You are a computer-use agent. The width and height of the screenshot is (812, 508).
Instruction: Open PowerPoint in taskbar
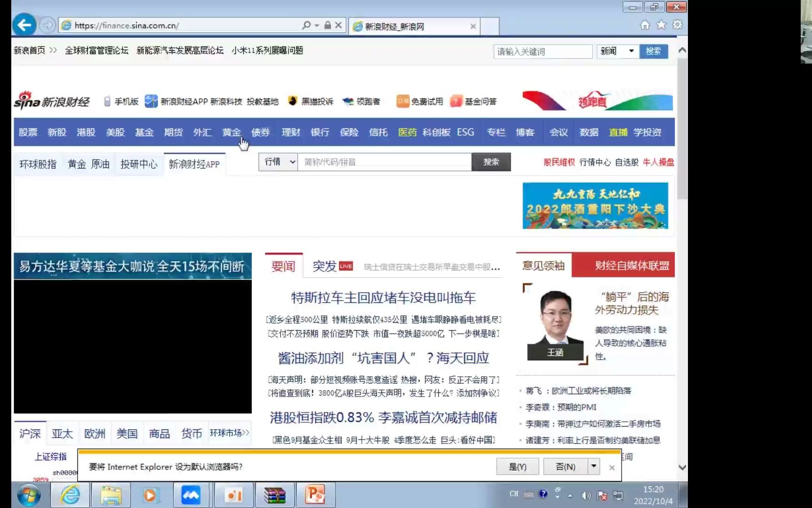point(315,495)
